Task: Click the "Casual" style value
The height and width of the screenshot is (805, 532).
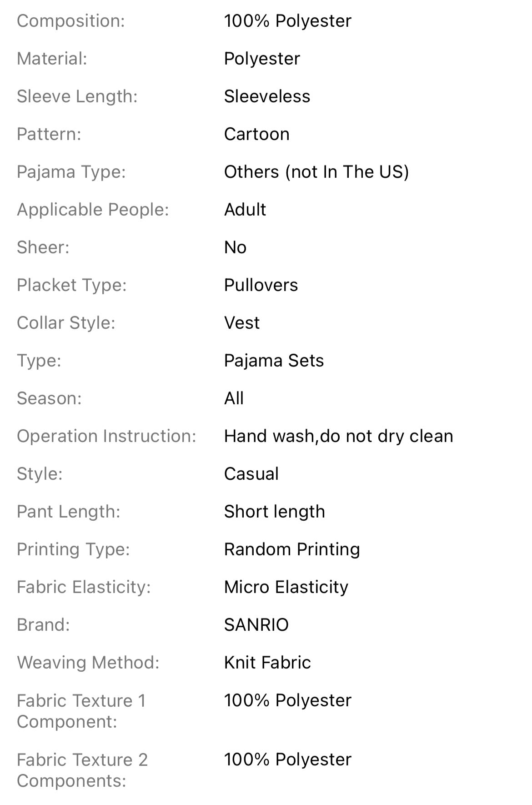Action: point(251,474)
